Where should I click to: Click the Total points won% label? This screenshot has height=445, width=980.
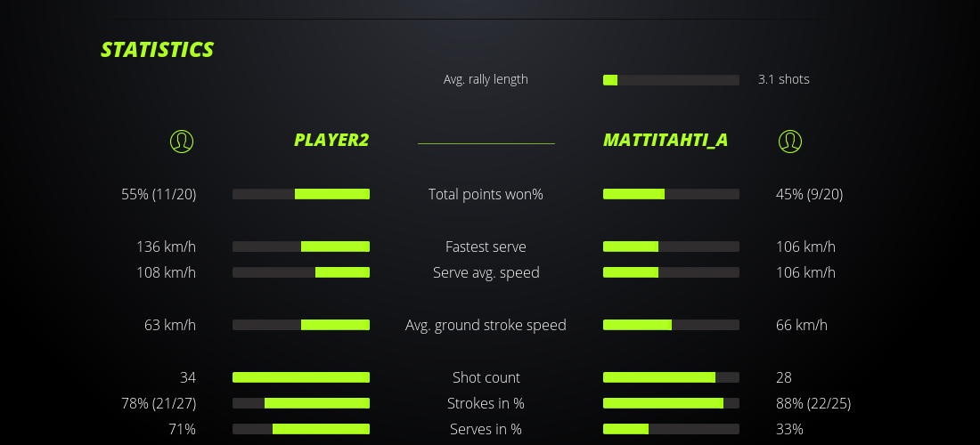click(x=486, y=194)
